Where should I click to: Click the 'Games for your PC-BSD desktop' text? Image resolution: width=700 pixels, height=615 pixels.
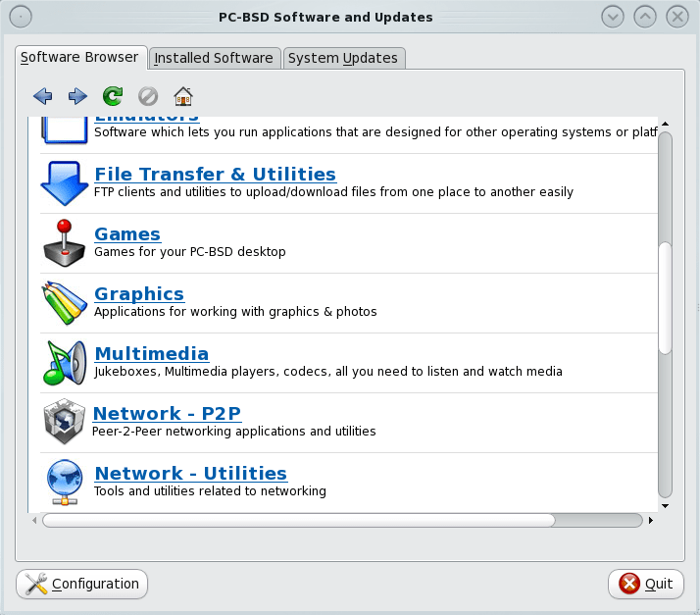(190, 252)
